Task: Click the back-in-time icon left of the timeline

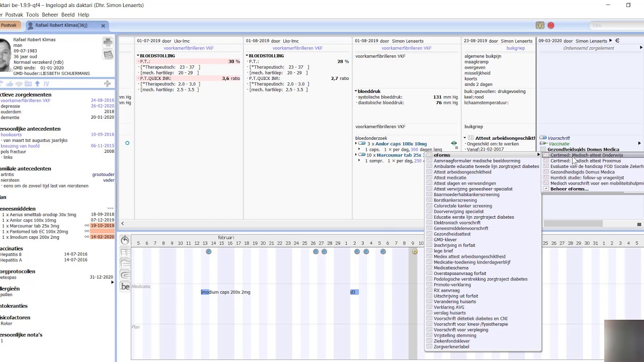Action: (x=125, y=240)
